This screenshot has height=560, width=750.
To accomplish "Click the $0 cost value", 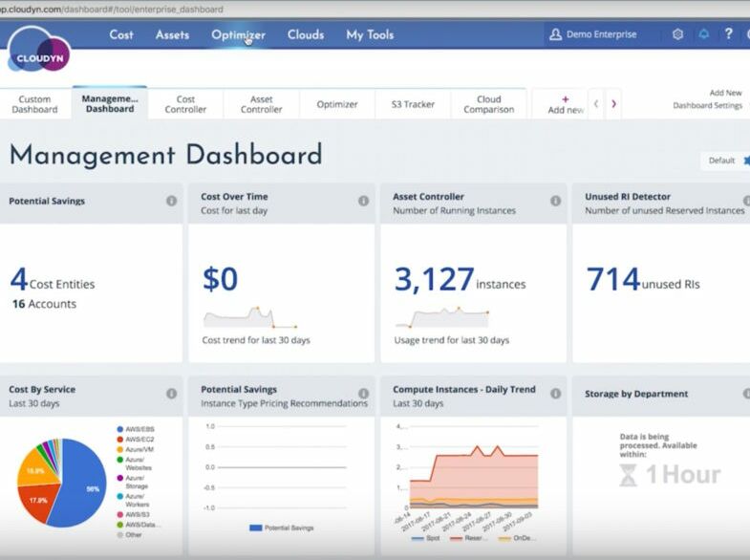I will (x=220, y=279).
